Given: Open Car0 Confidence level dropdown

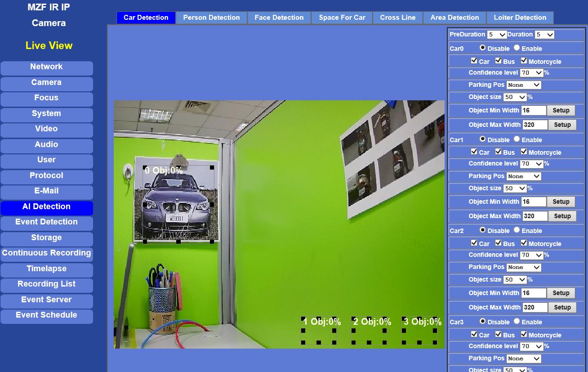Looking at the screenshot, I should click(532, 72).
